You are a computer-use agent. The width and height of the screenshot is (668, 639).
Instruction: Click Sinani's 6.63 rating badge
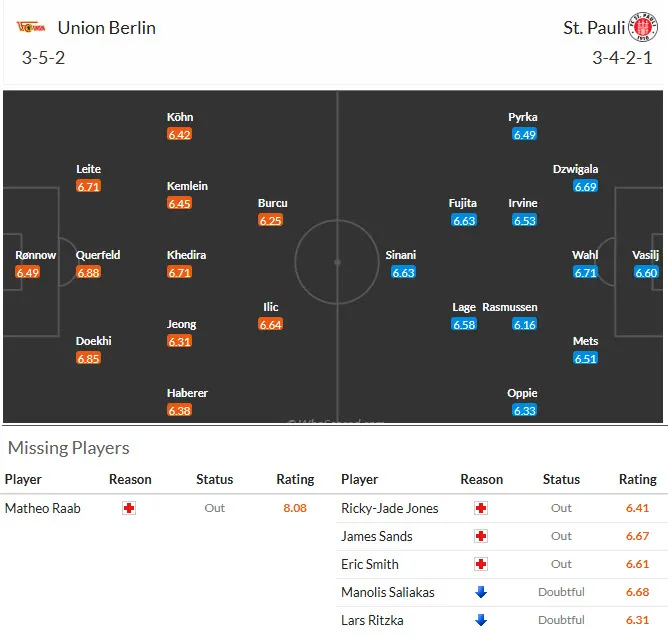tap(403, 272)
